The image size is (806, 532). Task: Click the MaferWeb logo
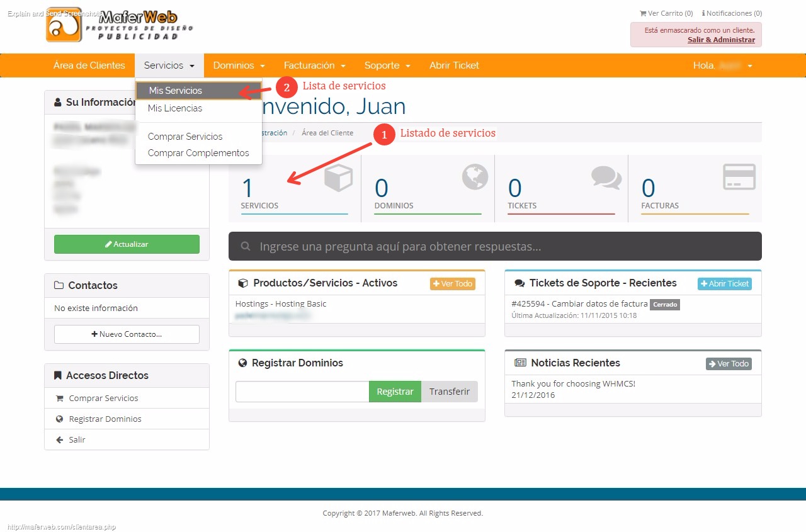pos(120,25)
